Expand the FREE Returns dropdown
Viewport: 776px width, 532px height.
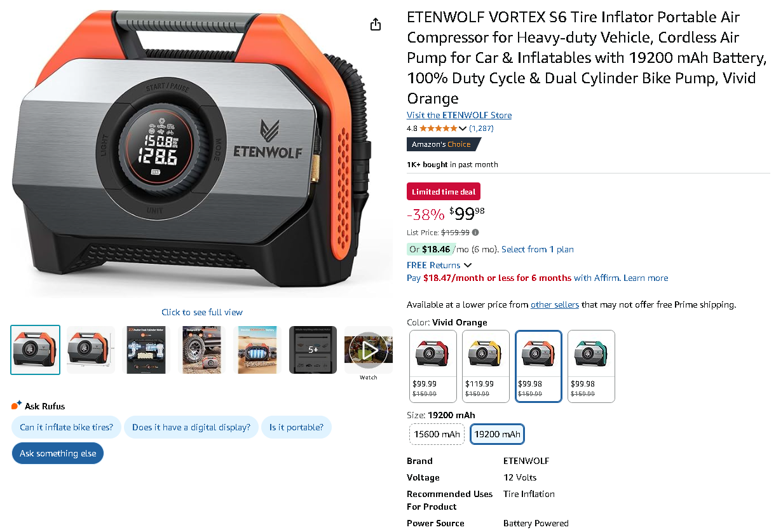pyautogui.click(x=439, y=265)
